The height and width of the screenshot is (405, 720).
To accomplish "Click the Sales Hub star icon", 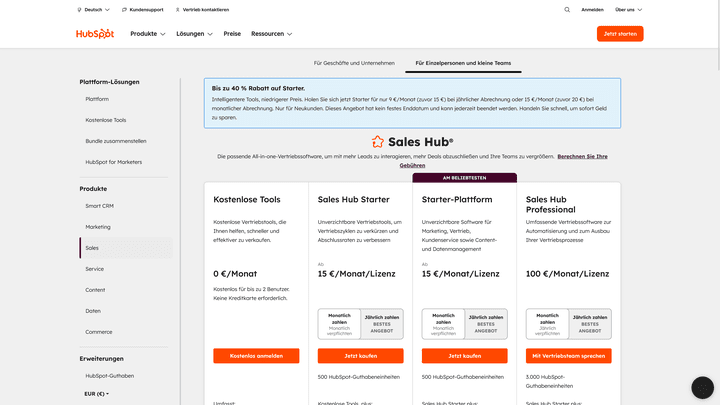I will pos(377,142).
